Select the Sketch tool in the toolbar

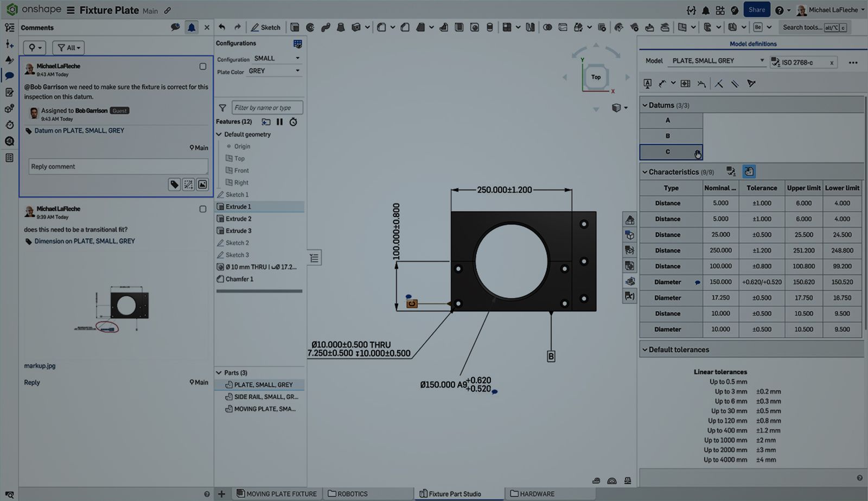click(x=266, y=27)
